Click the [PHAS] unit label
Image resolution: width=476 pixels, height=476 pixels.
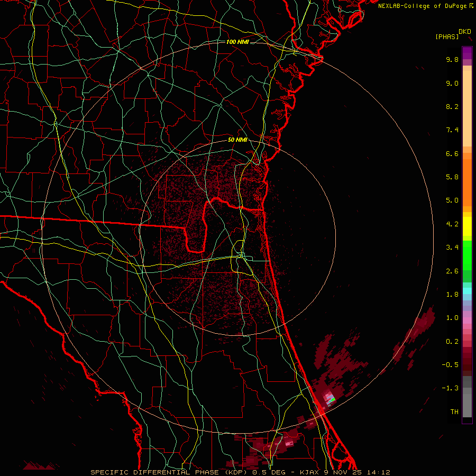pos(447,36)
